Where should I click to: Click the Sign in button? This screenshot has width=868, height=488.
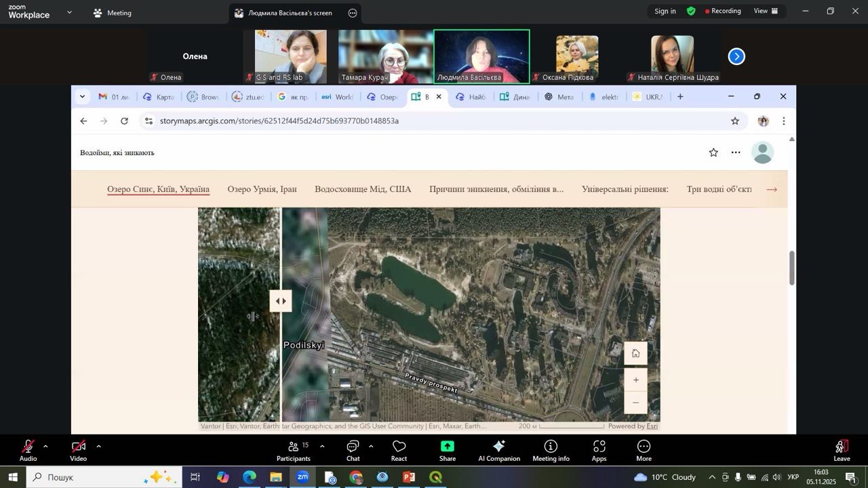665,11
